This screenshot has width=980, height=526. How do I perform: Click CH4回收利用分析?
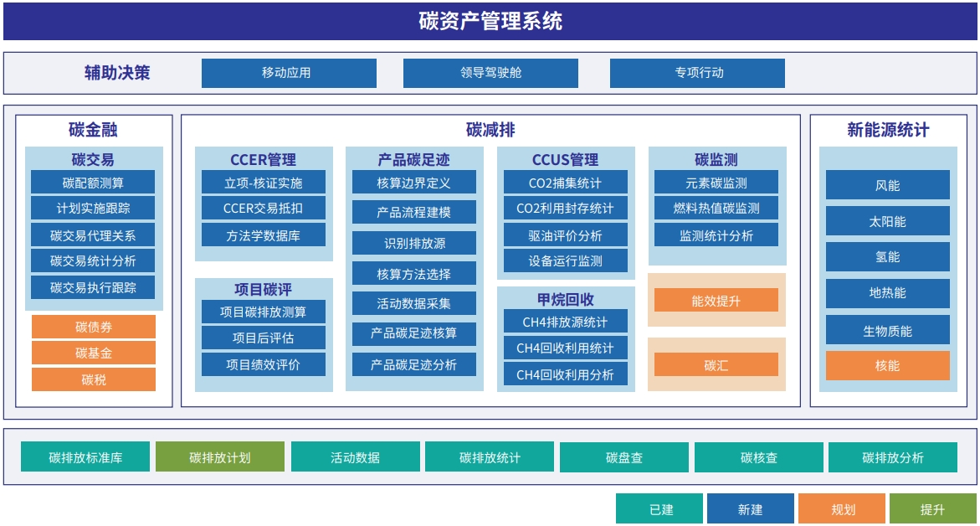point(565,374)
